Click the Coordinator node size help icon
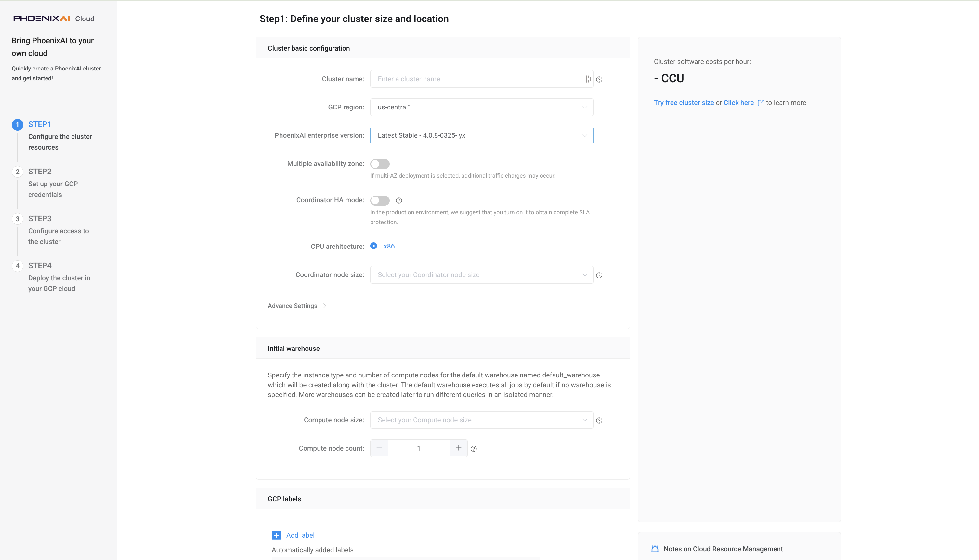This screenshot has width=979, height=560. point(599,275)
